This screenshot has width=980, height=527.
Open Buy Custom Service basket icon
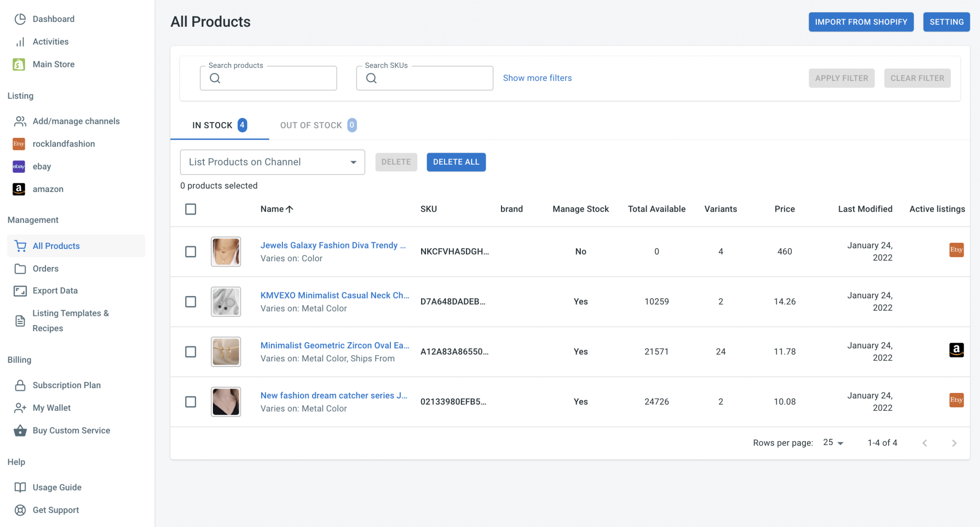pos(20,431)
